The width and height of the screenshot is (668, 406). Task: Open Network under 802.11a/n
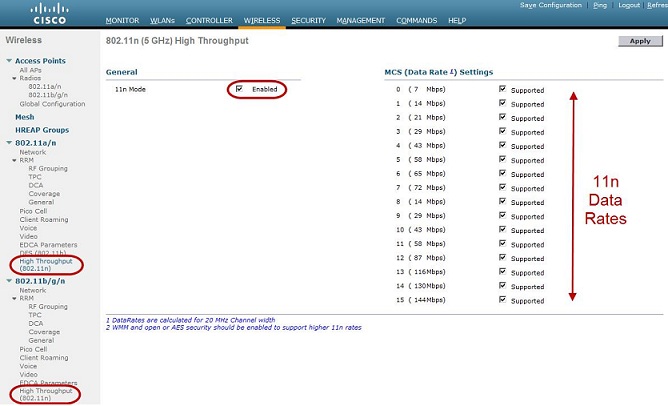point(33,152)
